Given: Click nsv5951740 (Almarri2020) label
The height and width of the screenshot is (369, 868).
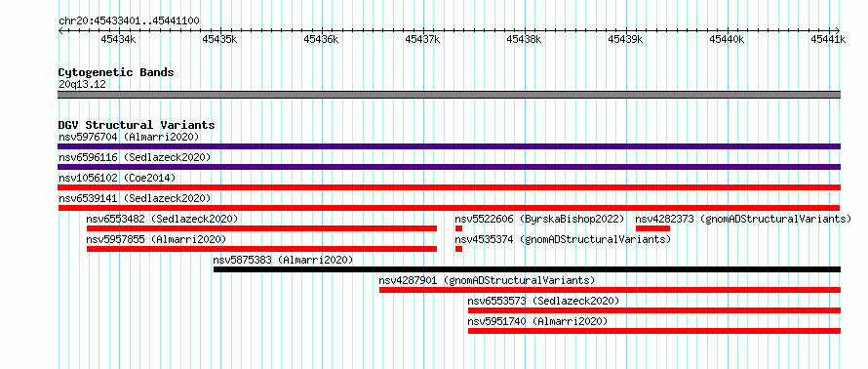Looking at the screenshot, I should (537, 321).
